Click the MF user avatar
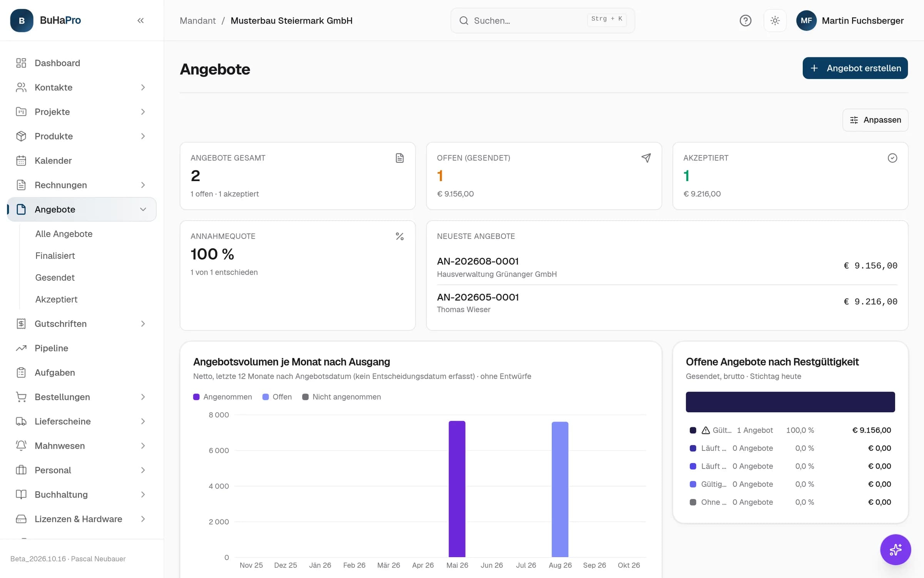 (806, 20)
